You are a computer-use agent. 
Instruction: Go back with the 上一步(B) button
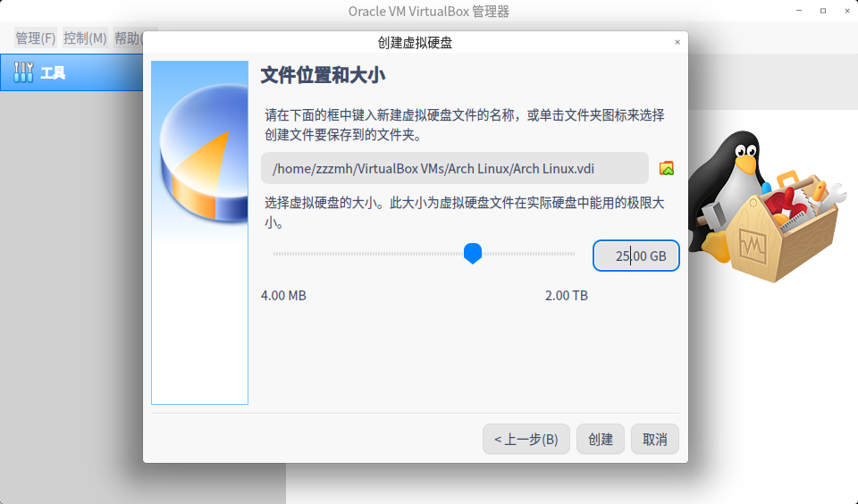(x=526, y=439)
